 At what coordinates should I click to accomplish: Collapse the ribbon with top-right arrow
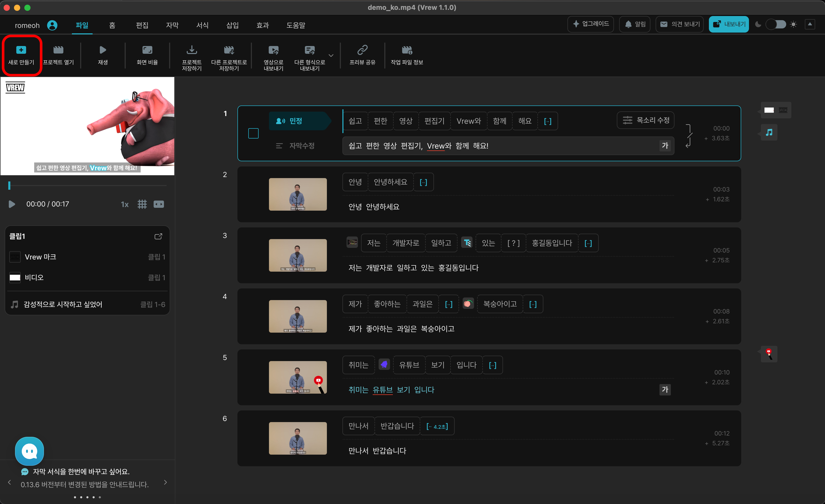[x=809, y=24]
